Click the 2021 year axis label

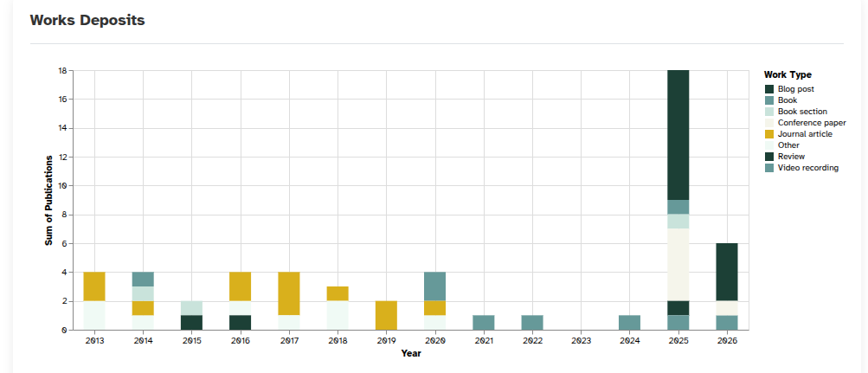tap(484, 342)
